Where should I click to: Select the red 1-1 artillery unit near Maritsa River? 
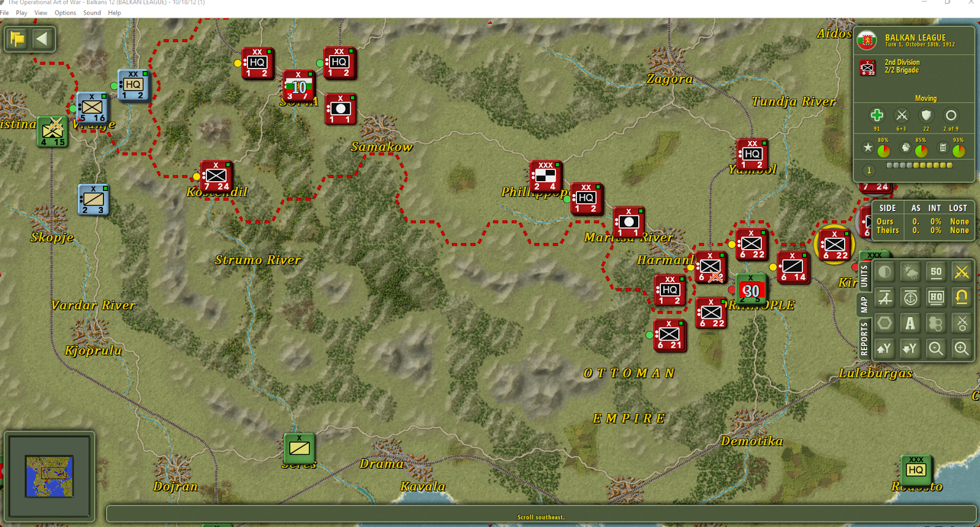click(x=629, y=222)
